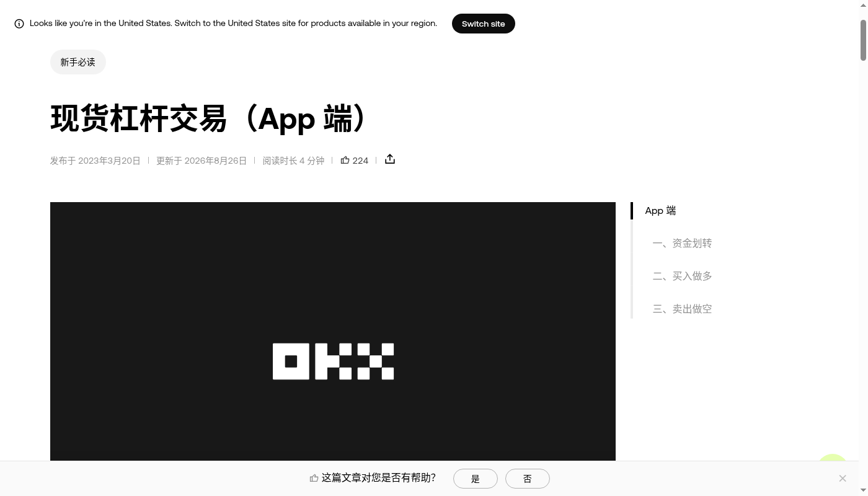Click the 这篇文章对您是否有帮助? text
Viewport: 868px width, 496px height.
(378, 478)
